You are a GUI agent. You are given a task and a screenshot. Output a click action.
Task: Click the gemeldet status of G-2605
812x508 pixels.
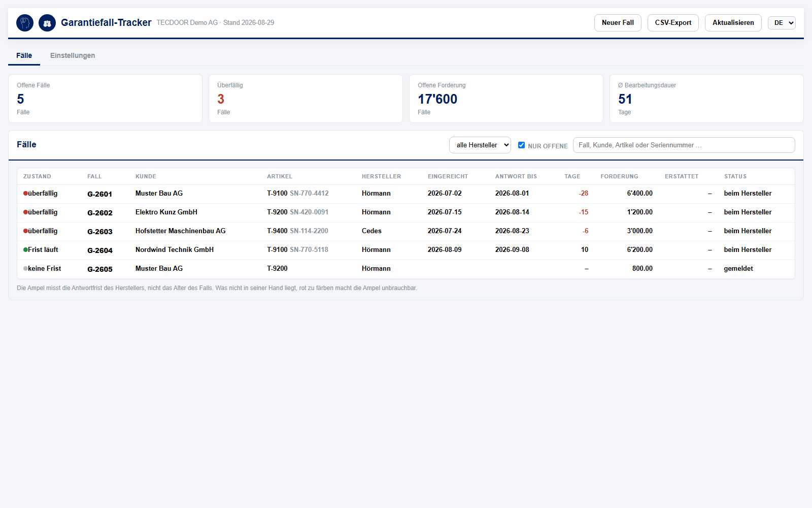pos(738,269)
